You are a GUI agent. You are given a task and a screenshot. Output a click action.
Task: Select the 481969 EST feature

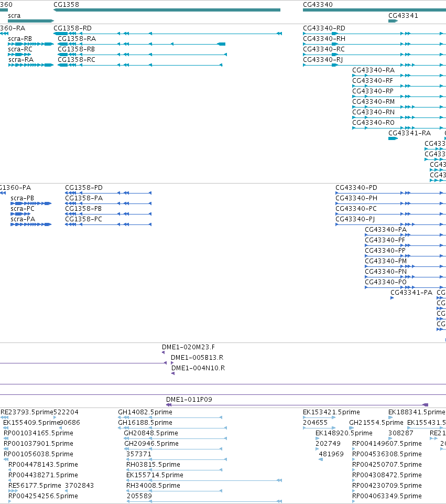321,459
